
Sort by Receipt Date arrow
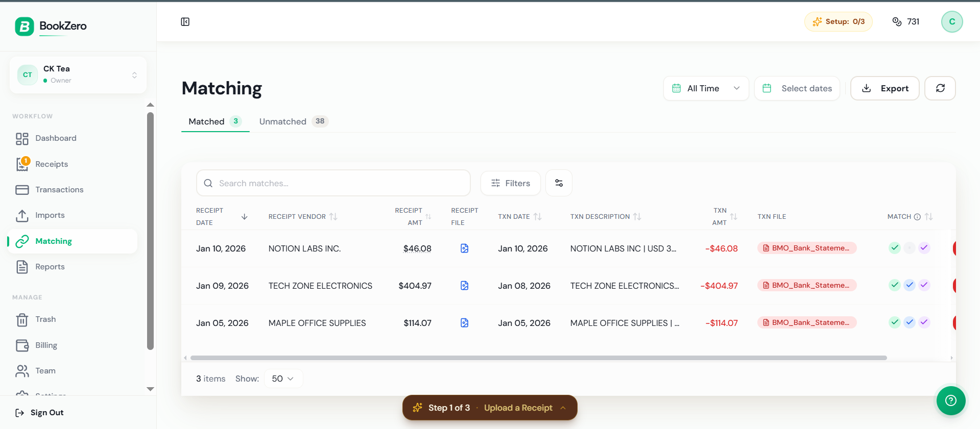244,217
